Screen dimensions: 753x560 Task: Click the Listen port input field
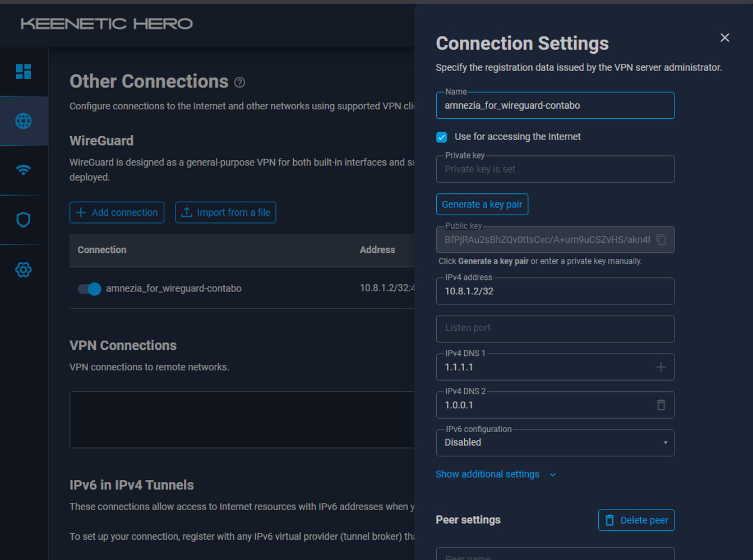(x=555, y=328)
